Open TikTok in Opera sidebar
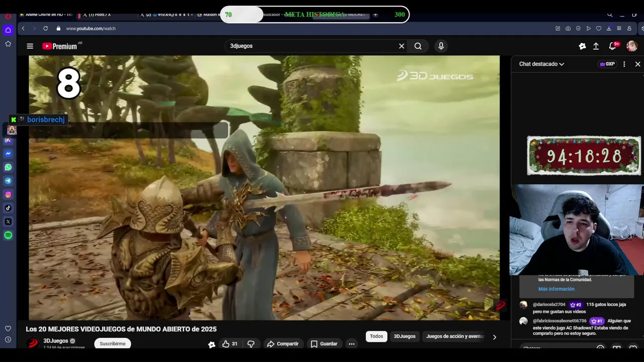The height and width of the screenshot is (362, 644). [x=8, y=208]
